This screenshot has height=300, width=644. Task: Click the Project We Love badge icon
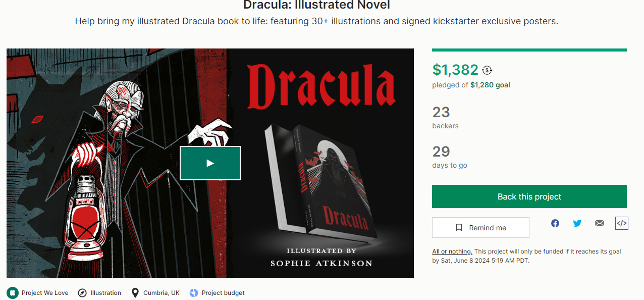pyautogui.click(x=13, y=293)
